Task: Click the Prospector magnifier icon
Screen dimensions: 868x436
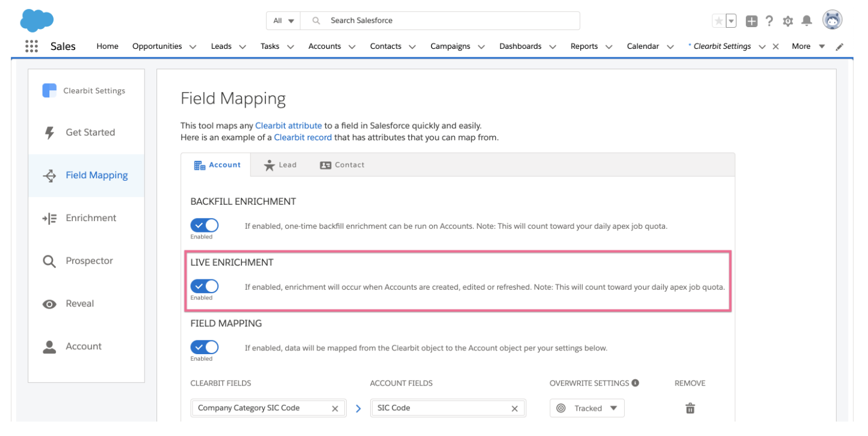Action: click(x=49, y=261)
